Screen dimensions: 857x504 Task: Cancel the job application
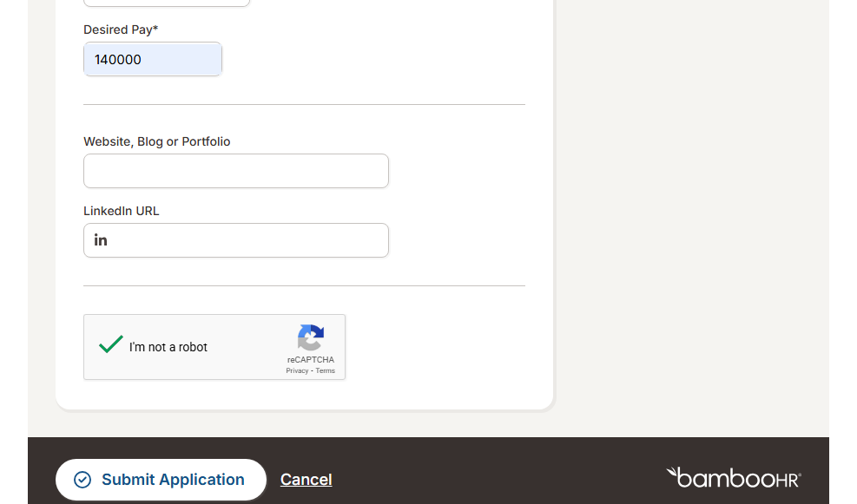[306, 480]
